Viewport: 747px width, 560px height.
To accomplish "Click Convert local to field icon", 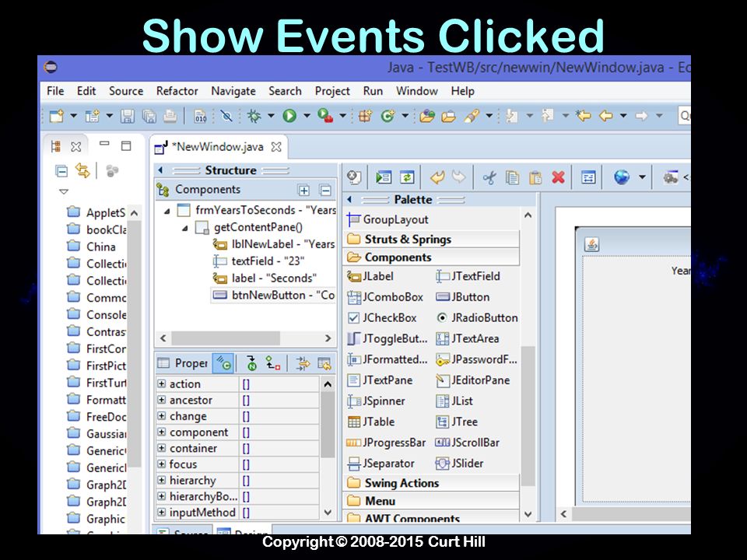I will [273, 363].
